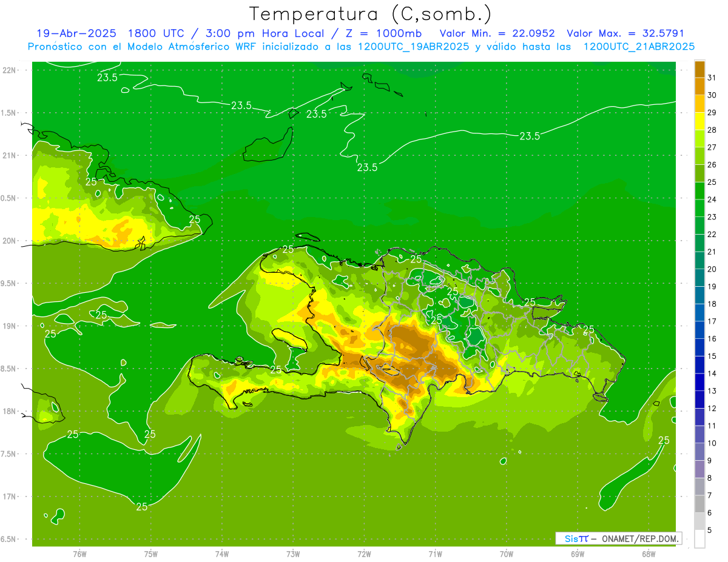Click the '74W' longitude axis label
Image resolution: width=728 pixels, height=562 pixels.
(221, 554)
